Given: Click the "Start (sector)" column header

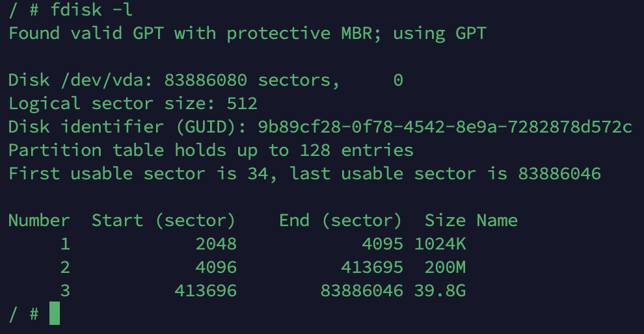Looking at the screenshot, I should 163,221.
